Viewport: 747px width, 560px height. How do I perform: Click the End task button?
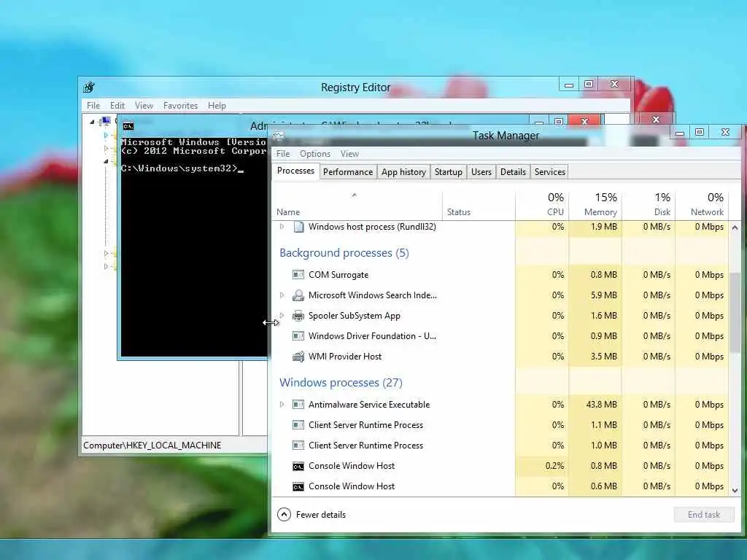[x=704, y=514]
